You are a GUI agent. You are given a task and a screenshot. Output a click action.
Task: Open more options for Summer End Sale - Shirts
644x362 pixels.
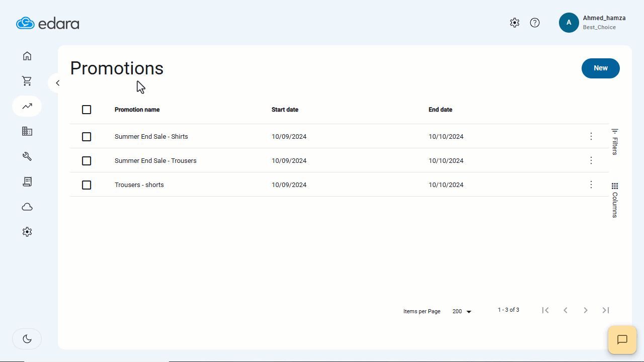pyautogui.click(x=591, y=136)
